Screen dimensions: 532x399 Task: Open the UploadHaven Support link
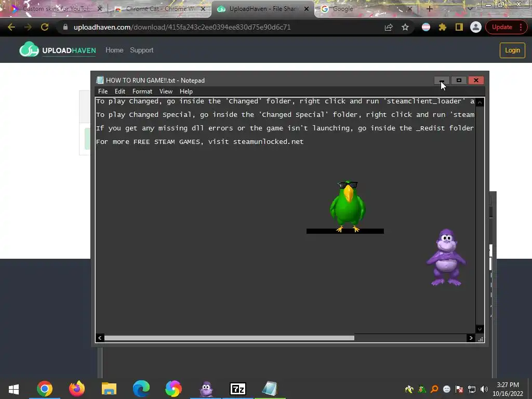pyautogui.click(x=141, y=50)
